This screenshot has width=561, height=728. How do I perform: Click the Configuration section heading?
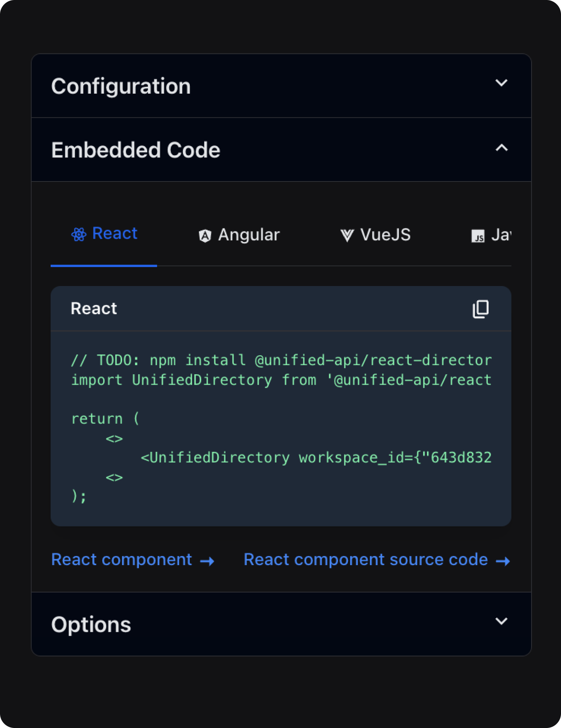pos(121,86)
